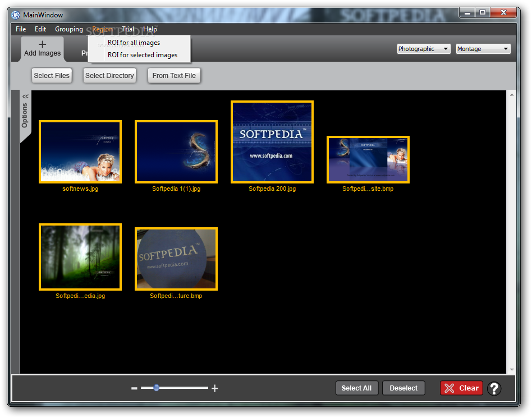Open the File menu
Image resolution: width=532 pixels, height=418 pixels.
[x=21, y=29]
